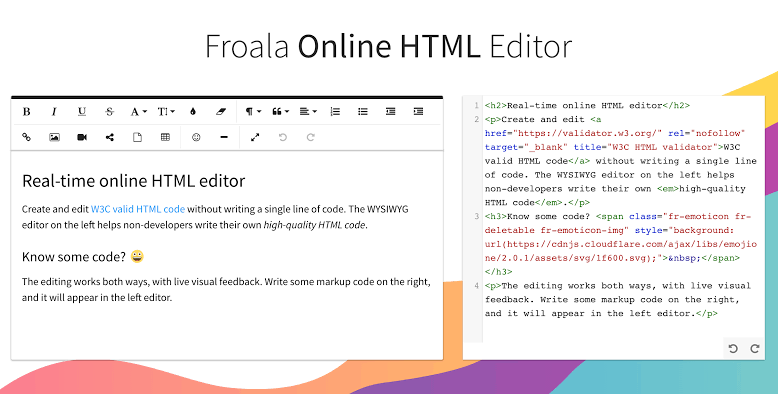Click the cdnjs.cloudflare.com URL in code

tap(621, 252)
